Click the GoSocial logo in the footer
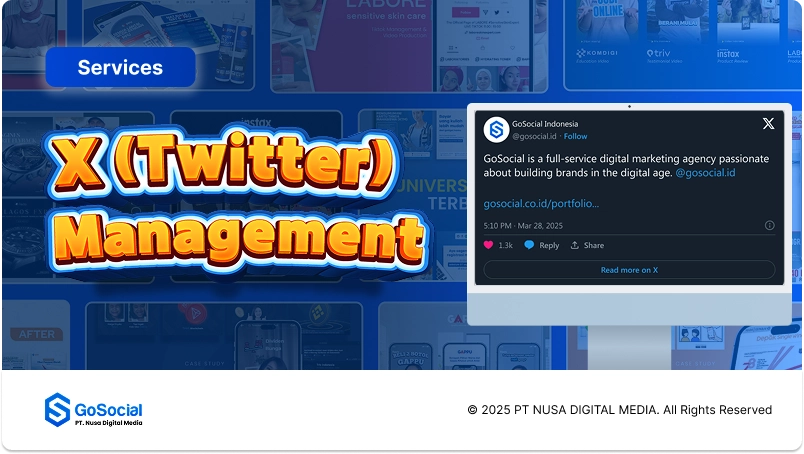The width and height of the screenshot is (804, 454). pyautogui.click(x=94, y=410)
